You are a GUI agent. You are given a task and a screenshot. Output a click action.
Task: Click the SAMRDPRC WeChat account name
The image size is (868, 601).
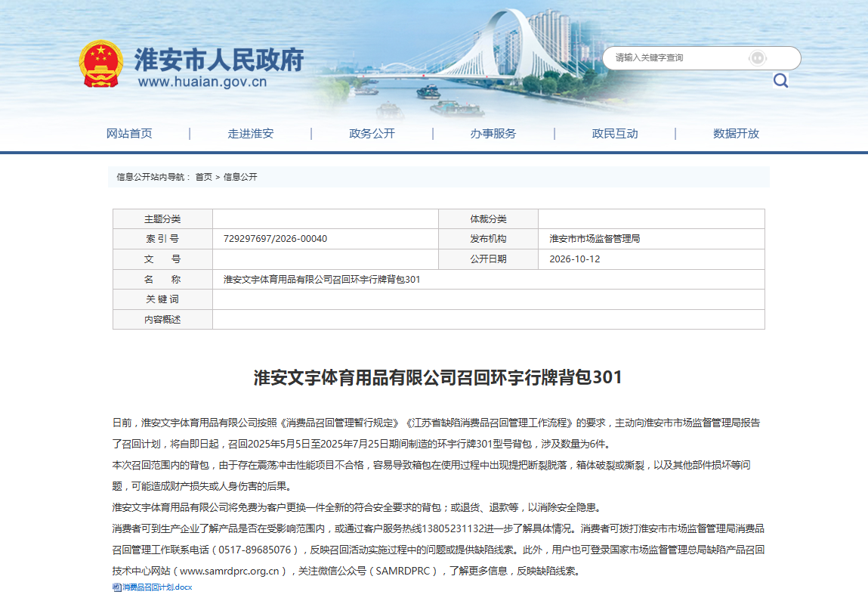(x=403, y=571)
